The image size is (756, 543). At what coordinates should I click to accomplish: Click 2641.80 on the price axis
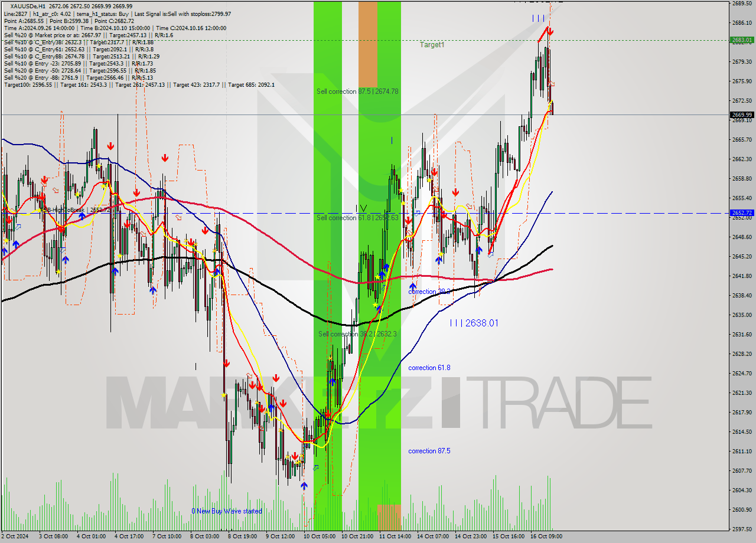pos(742,276)
